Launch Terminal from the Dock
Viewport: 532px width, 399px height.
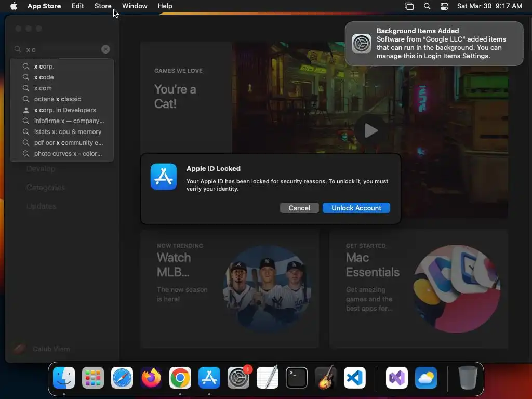tap(297, 378)
